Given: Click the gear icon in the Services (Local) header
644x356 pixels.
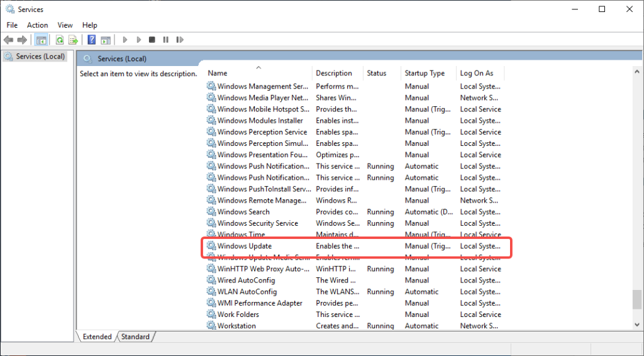Looking at the screenshot, I should click(x=87, y=58).
